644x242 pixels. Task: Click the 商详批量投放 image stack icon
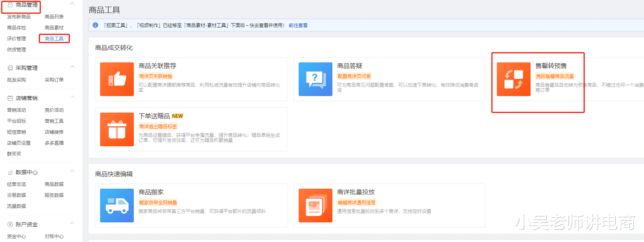[x=315, y=206]
